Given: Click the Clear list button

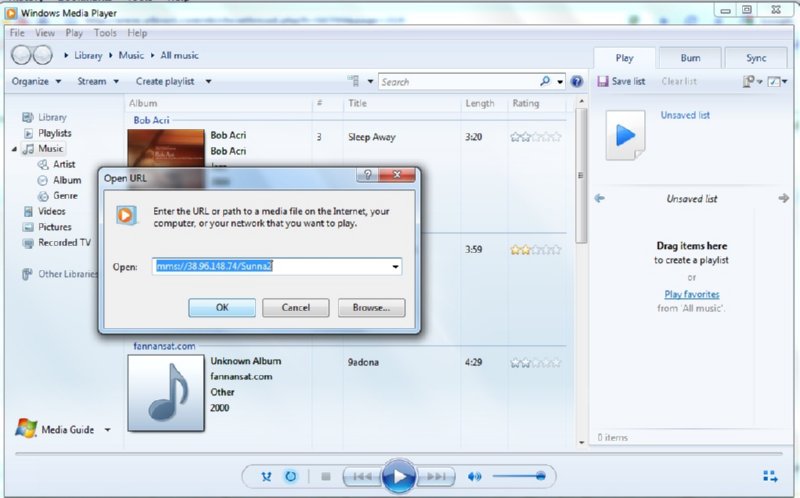Looking at the screenshot, I should pyautogui.click(x=679, y=81).
